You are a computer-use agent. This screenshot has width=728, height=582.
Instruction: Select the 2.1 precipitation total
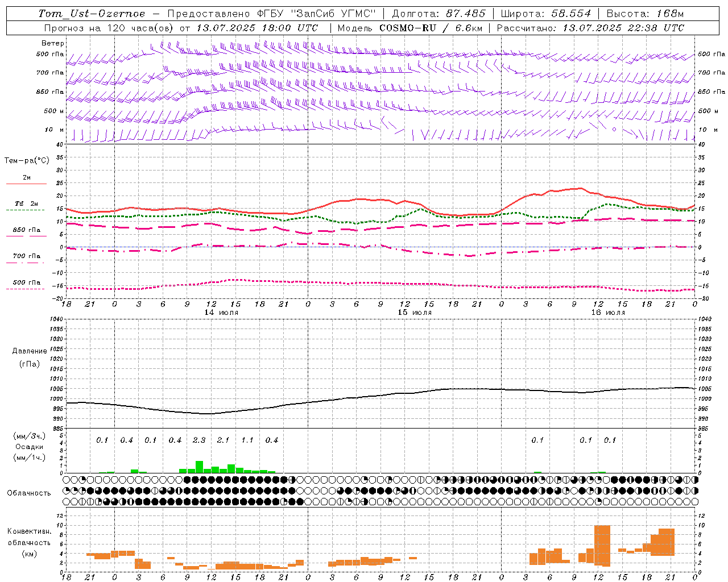(223, 440)
